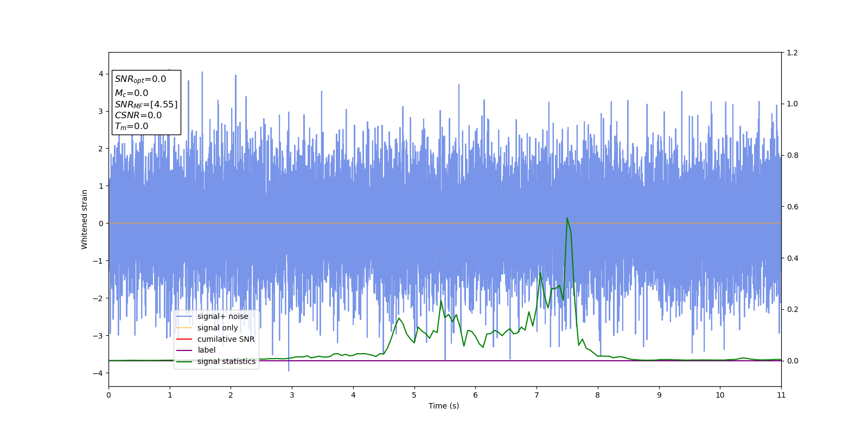Viewport: 868px width, 434px height.
Task: Click the green 'signal statistics' legend line sample
Action: pos(184,362)
